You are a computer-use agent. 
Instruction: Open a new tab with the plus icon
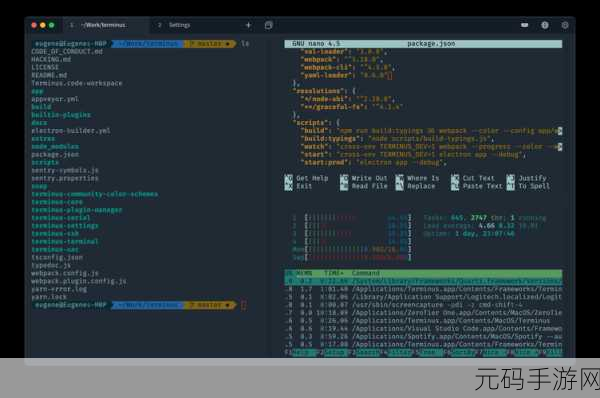248,25
